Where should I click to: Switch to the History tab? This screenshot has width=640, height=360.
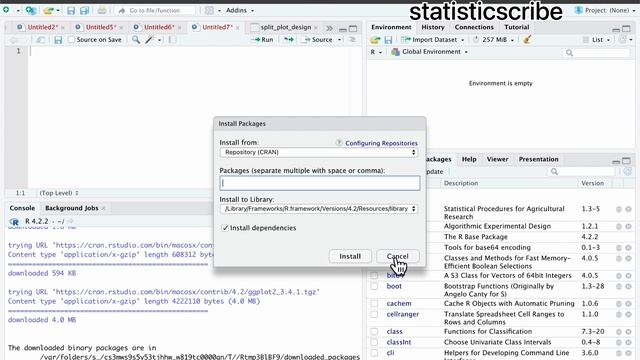click(433, 27)
